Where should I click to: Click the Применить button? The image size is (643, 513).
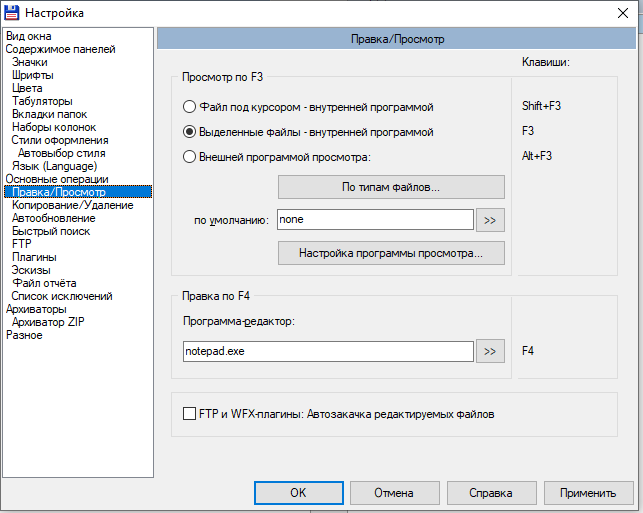(x=588, y=493)
